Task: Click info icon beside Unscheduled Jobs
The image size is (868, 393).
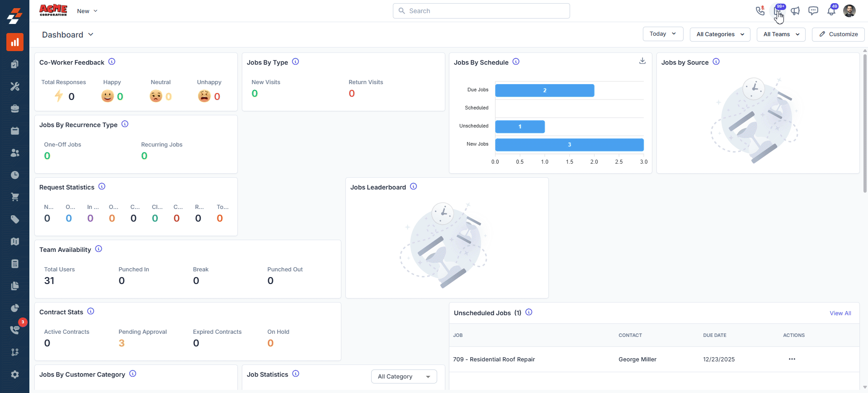Action: pos(529,312)
